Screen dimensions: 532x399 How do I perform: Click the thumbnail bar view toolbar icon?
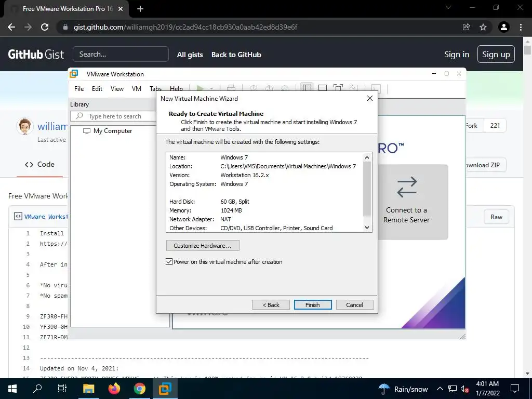(x=323, y=88)
